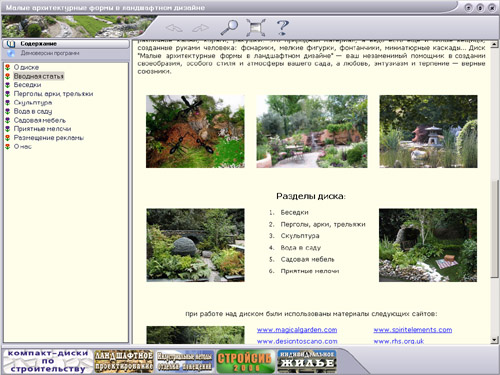The image size is (500, 375).
Task: Open Приятные мелочи in sidebar
Action: coord(42,129)
